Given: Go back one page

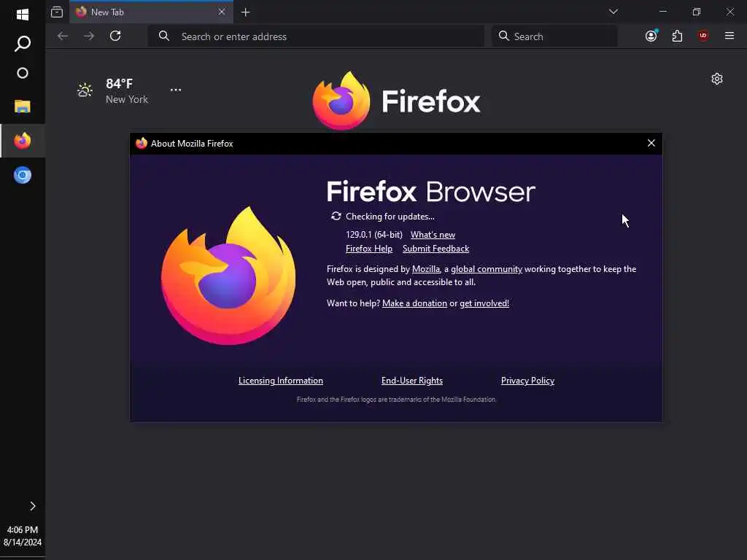Looking at the screenshot, I should click(63, 36).
